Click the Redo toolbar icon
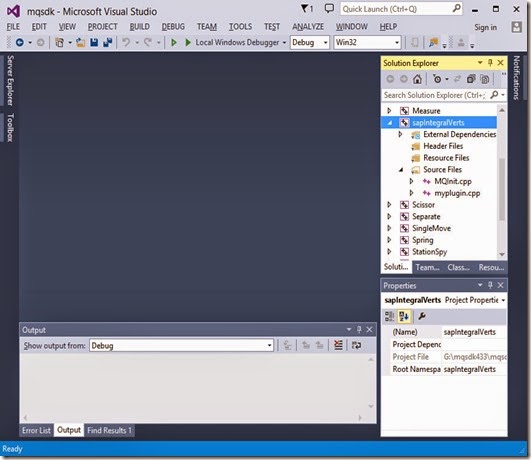The image size is (531, 460). tap(148, 42)
